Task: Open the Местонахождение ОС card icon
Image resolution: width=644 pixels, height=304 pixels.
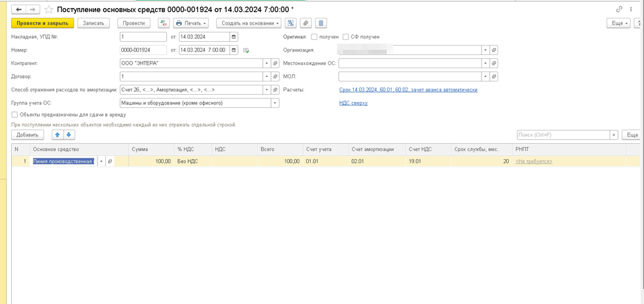Action: pos(494,64)
